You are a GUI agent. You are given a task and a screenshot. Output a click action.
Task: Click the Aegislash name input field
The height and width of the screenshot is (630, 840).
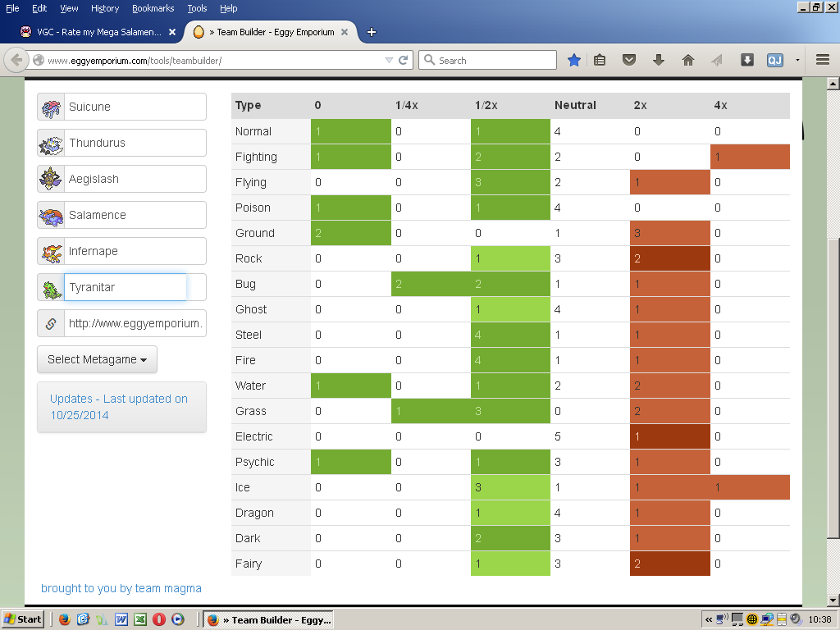[135, 179]
